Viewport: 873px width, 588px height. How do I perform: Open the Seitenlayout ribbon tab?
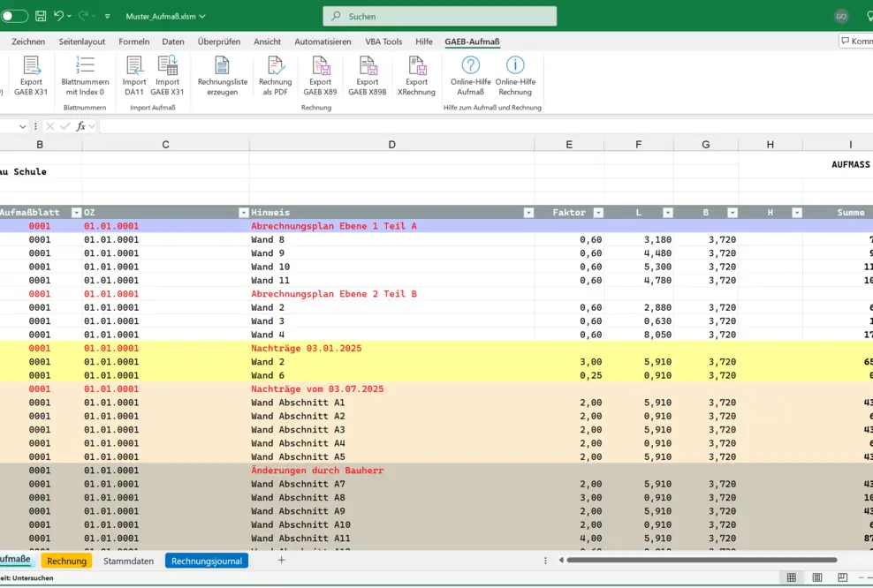point(82,41)
